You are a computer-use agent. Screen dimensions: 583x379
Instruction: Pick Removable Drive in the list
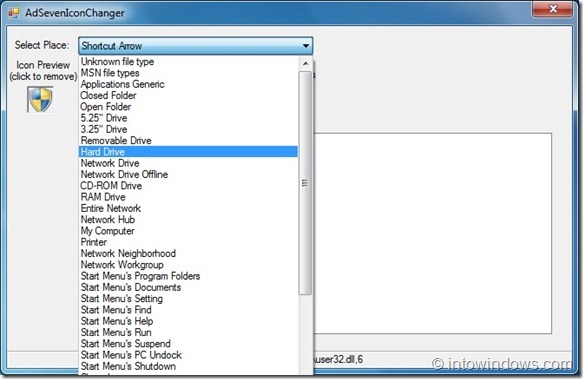coord(189,140)
